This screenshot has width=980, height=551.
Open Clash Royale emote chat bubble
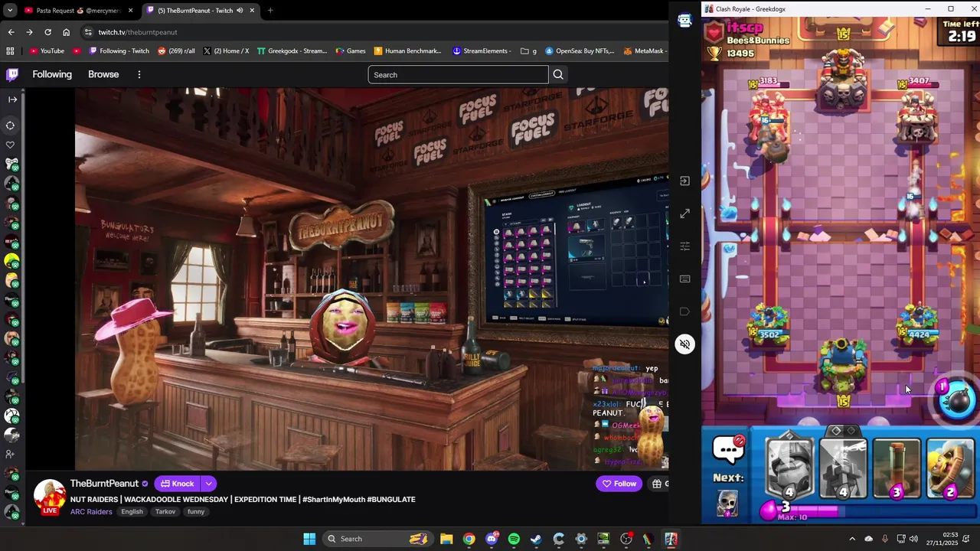(728, 449)
